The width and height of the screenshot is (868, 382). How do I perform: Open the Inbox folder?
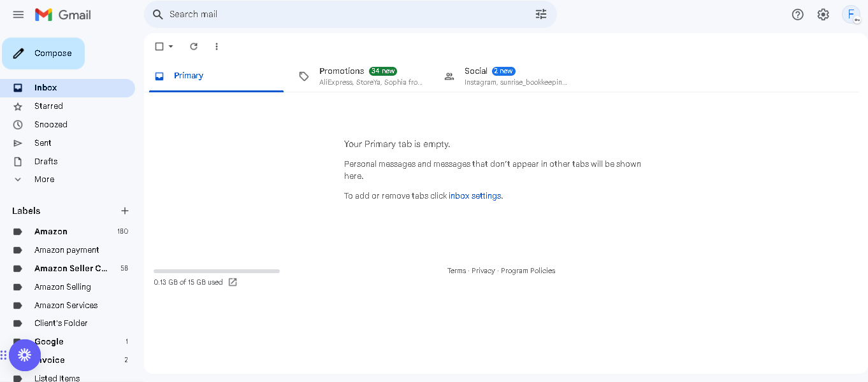[68, 88]
